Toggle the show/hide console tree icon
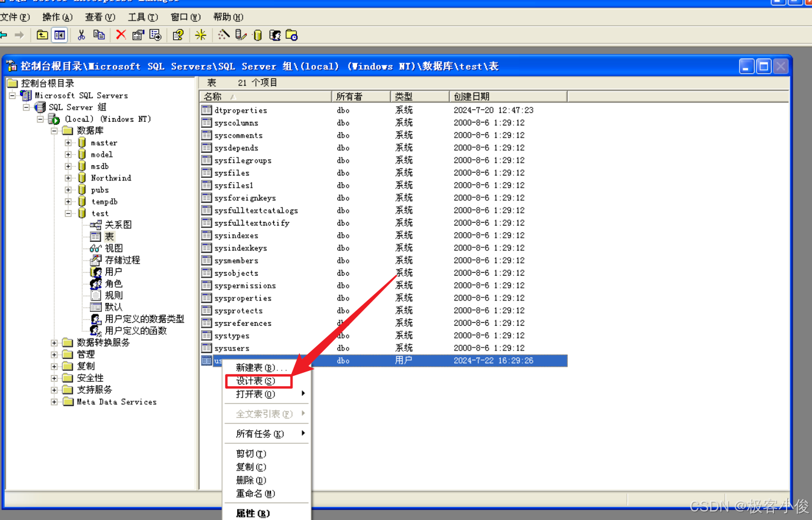Image resolution: width=812 pixels, height=520 pixels. (x=59, y=35)
